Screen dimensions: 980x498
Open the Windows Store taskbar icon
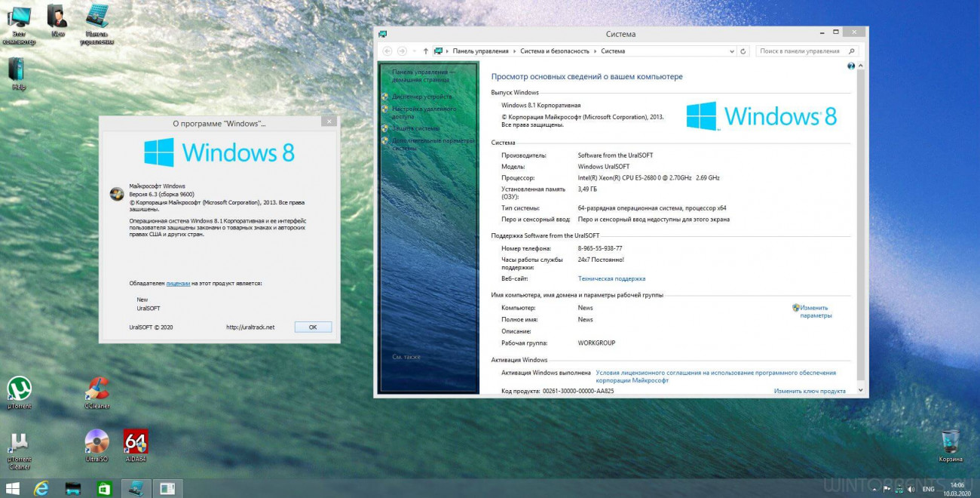point(104,488)
